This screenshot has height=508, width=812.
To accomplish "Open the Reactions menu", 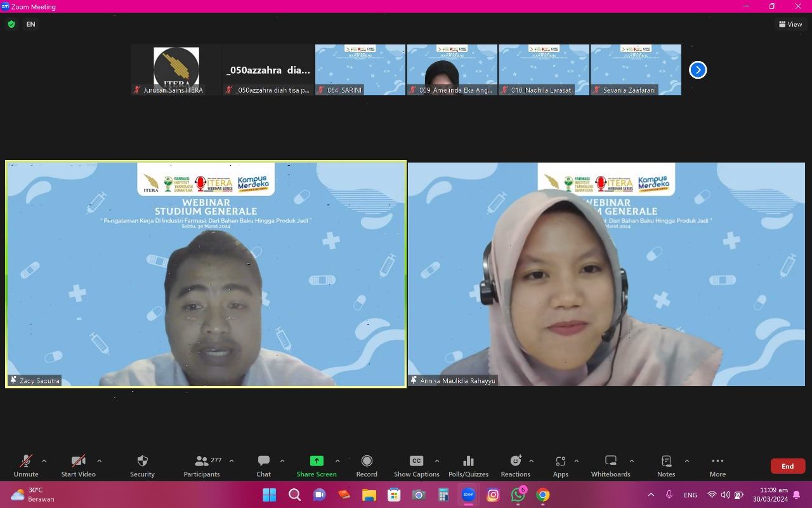I will click(x=515, y=465).
